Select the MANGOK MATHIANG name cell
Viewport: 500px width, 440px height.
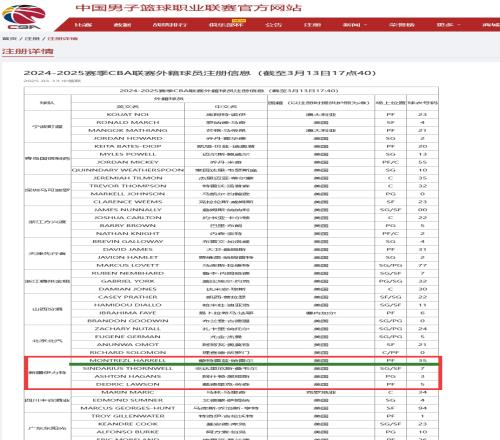128,130
